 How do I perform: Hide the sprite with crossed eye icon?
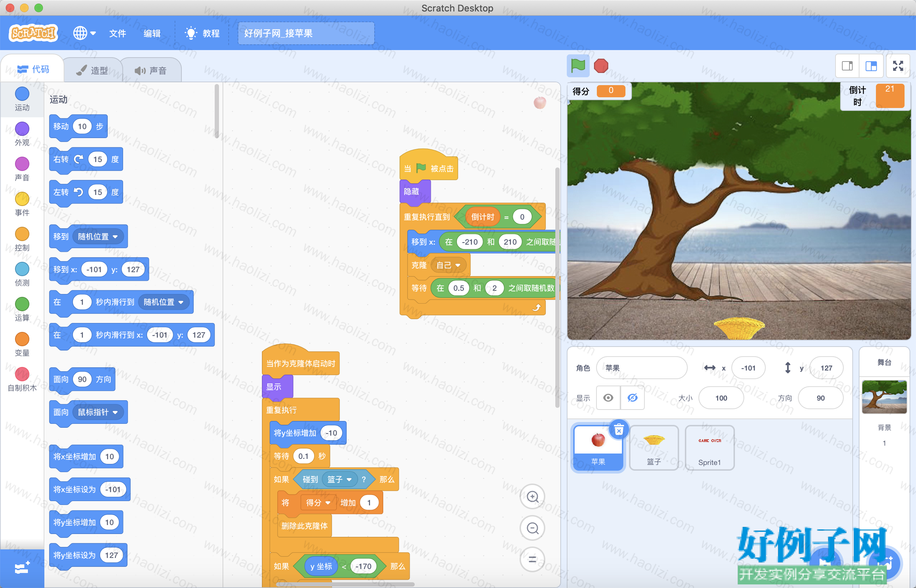(x=633, y=398)
